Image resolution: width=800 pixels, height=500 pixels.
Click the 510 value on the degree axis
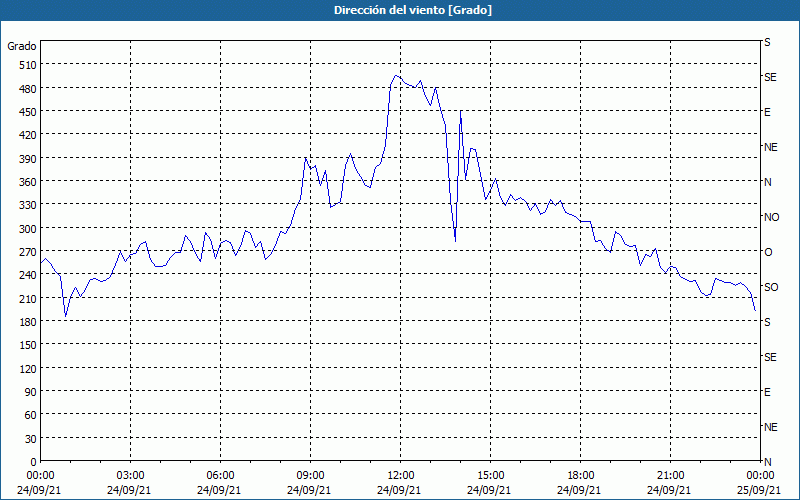click(x=28, y=65)
